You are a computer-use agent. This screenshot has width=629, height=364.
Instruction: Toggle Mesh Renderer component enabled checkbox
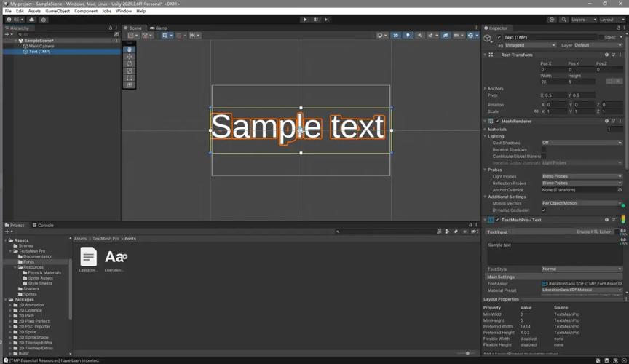pos(497,122)
